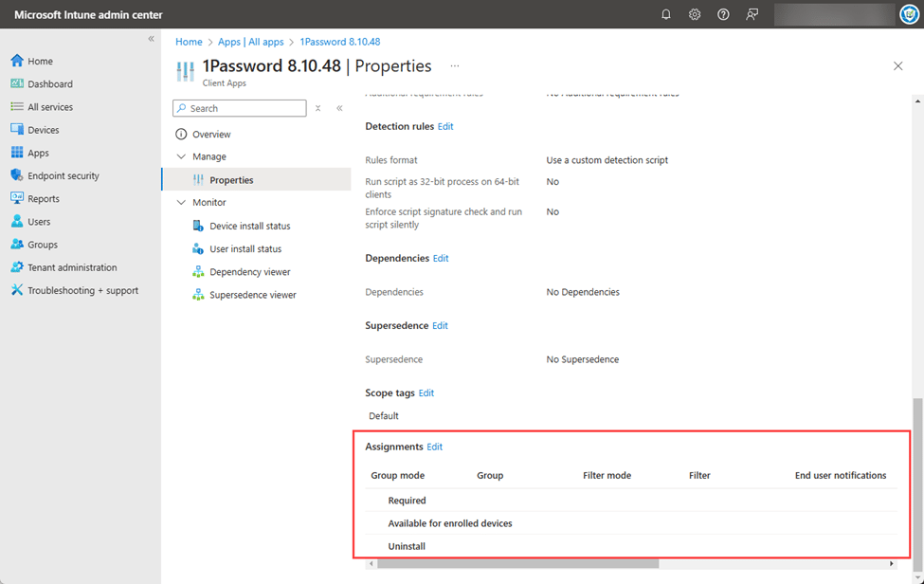
Task: Collapse the Manage section
Action: [x=181, y=157]
